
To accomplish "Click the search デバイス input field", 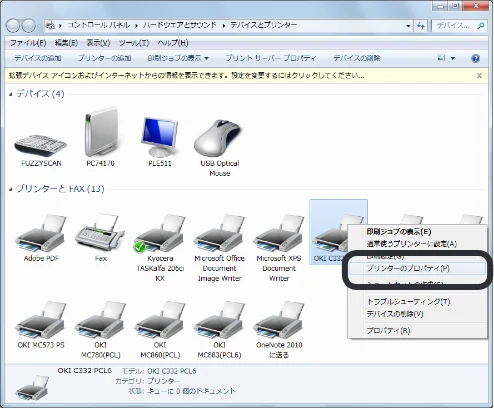I will point(454,26).
